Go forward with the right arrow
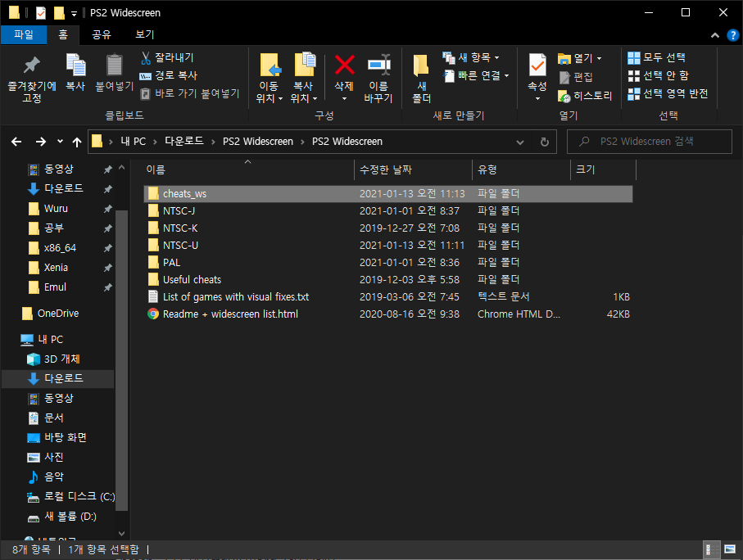The height and width of the screenshot is (560, 743). click(41, 142)
